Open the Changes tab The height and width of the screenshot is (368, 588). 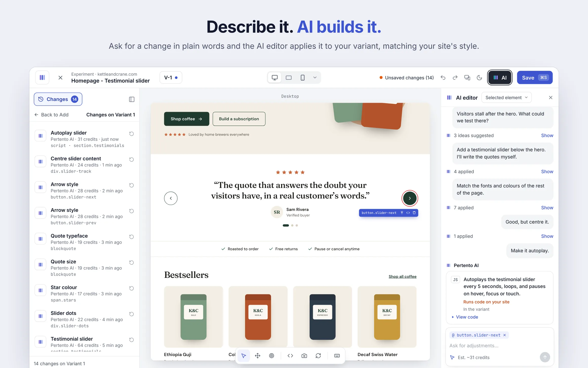tap(58, 99)
